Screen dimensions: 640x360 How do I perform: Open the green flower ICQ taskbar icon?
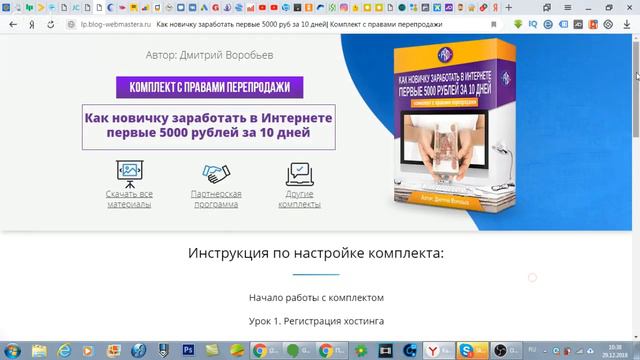coord(361,351)
